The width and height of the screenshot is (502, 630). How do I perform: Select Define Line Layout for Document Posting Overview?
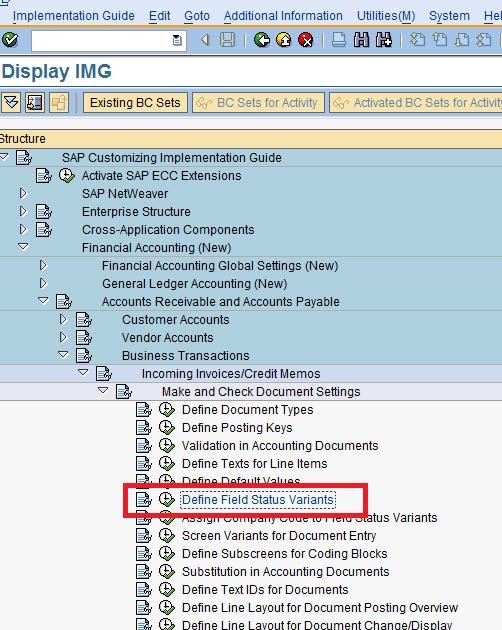320,608
